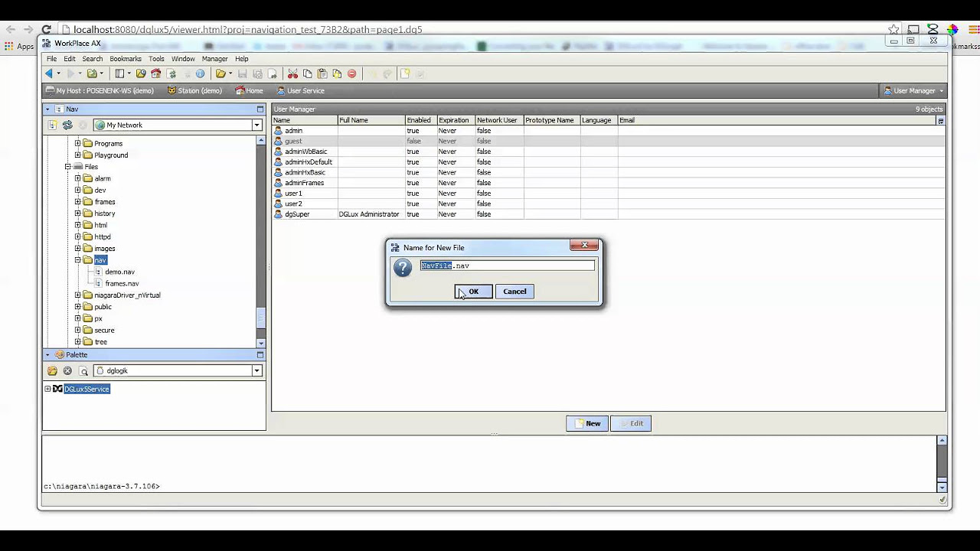Open the Bookmarks menu

coord(125,58)
